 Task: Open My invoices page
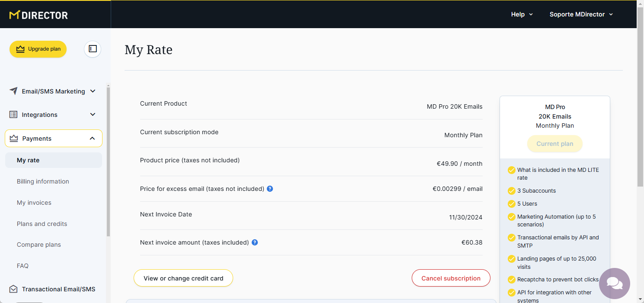(34, 203)
